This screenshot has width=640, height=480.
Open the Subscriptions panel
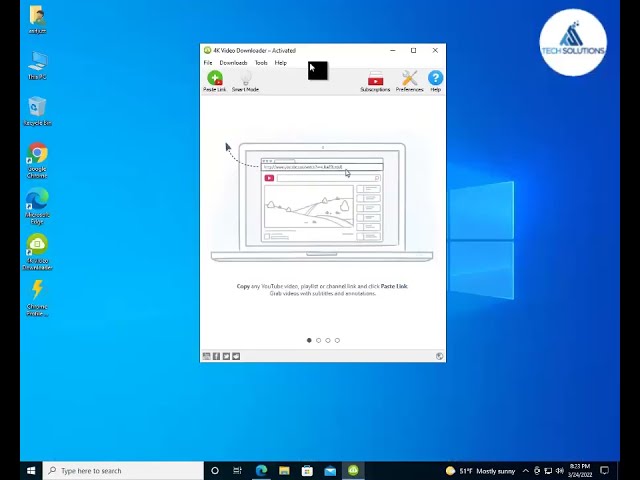coord(375,81)
